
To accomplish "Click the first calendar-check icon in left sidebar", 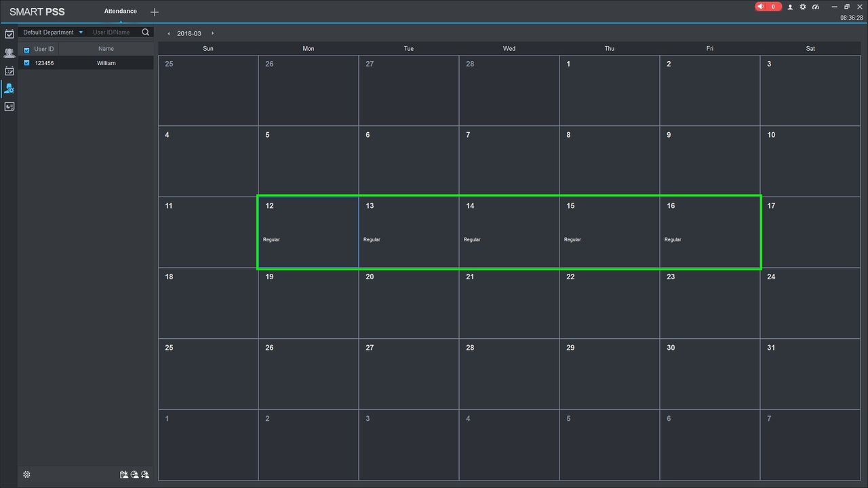I will (x=9, y=34).
